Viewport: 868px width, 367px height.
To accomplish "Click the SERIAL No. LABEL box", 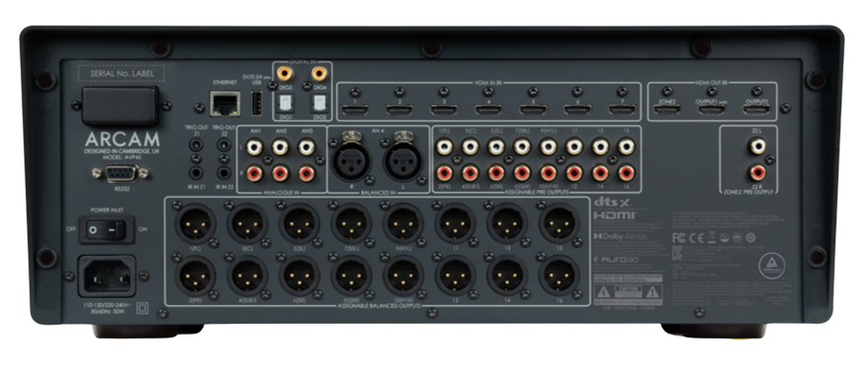I will click(120, 73).
